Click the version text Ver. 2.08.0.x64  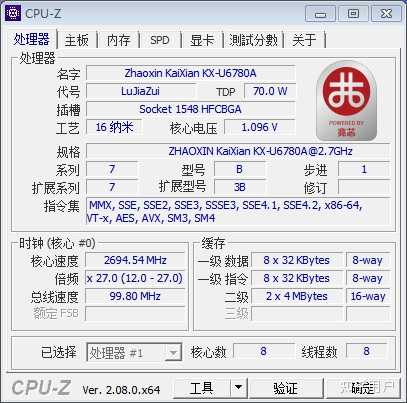pyautogui.click(x=121, y=389)
